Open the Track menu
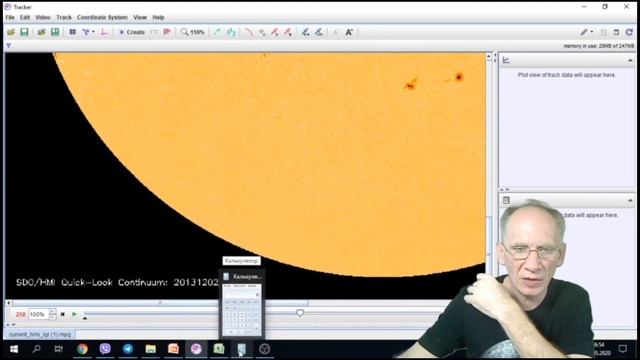 tap(64, 18)
